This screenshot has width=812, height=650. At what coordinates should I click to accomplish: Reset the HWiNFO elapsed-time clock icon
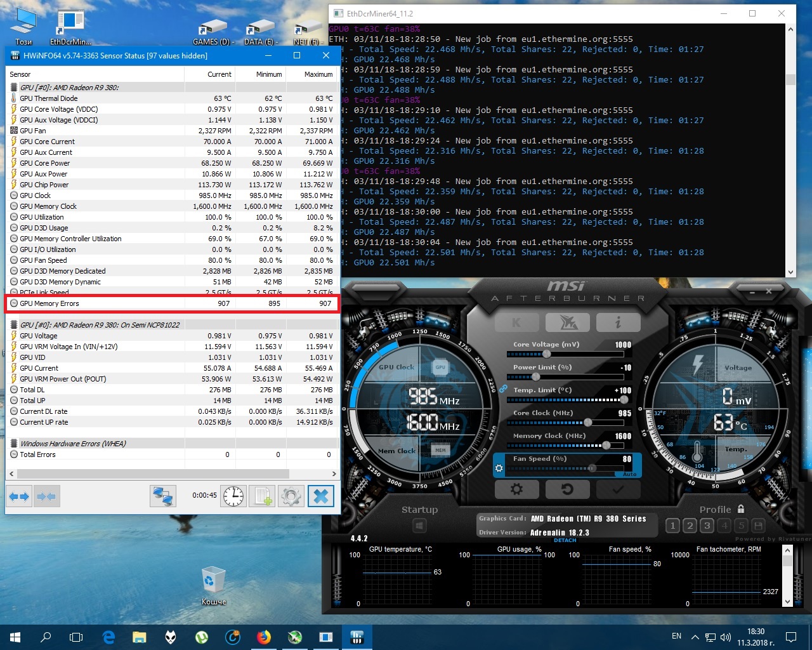click(233, 496)
